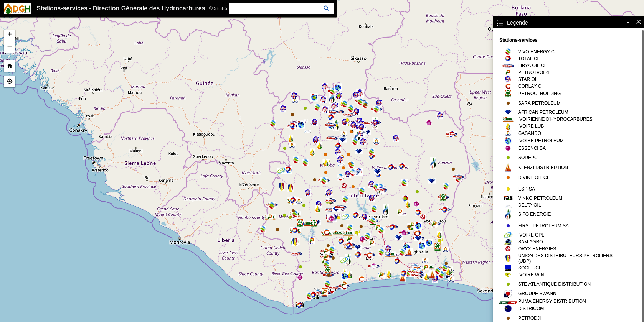The height and width of the screenshot is (322, 644).
Task: Click the TOTAL CI legend symbol
Action: (508, 59)
